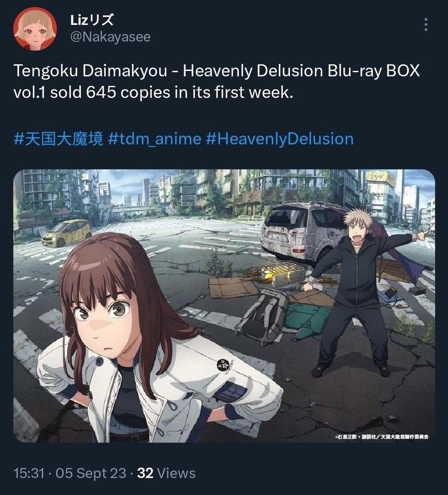Screen dimensions: 448x495
Task: Click the glowing crate in the attached image
Action: 282,273
